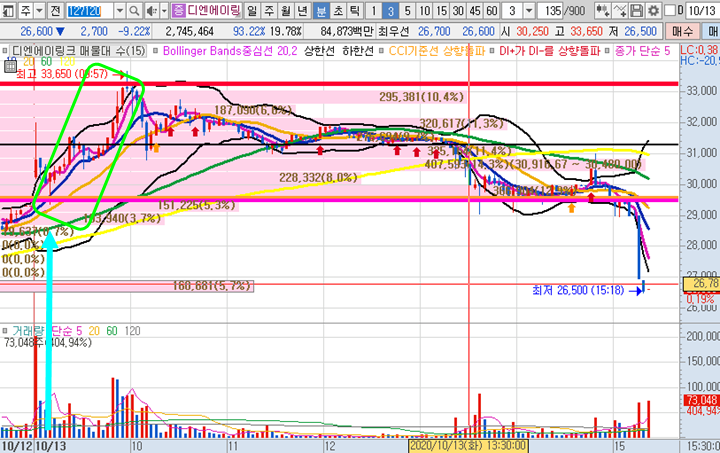The height and width of the screenshot is (453, 720).
Task: Switch to daily chart 일
Action: click(252, 10)
